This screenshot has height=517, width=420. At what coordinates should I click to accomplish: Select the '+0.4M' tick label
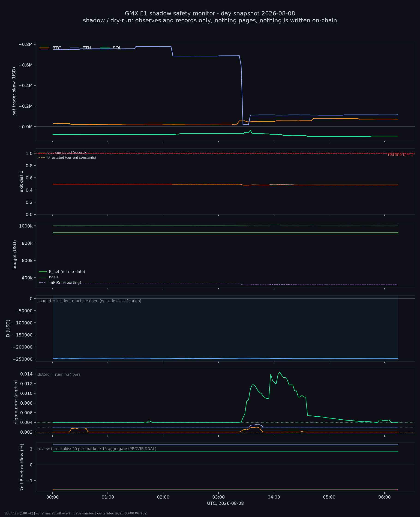[25, 86]
